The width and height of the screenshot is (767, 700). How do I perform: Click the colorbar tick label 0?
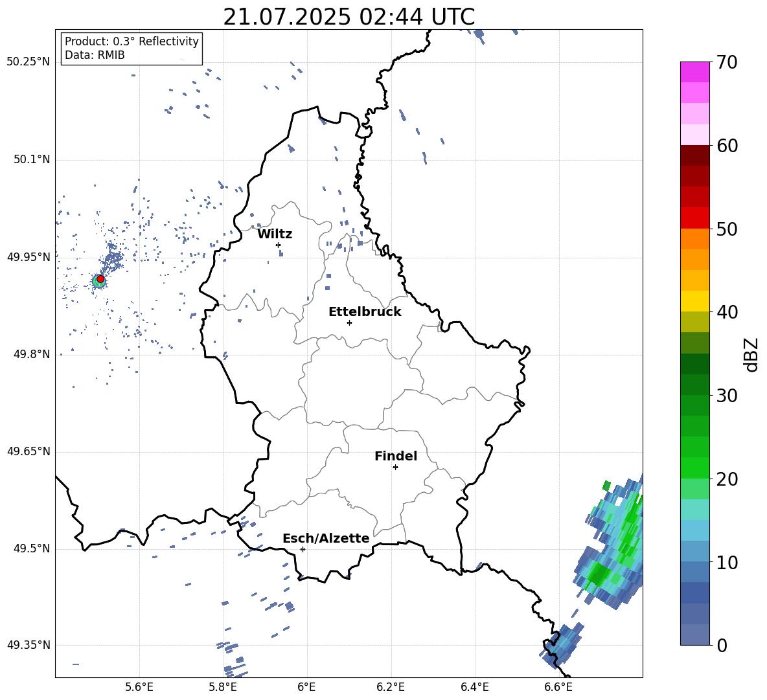[x=722, y=645]
